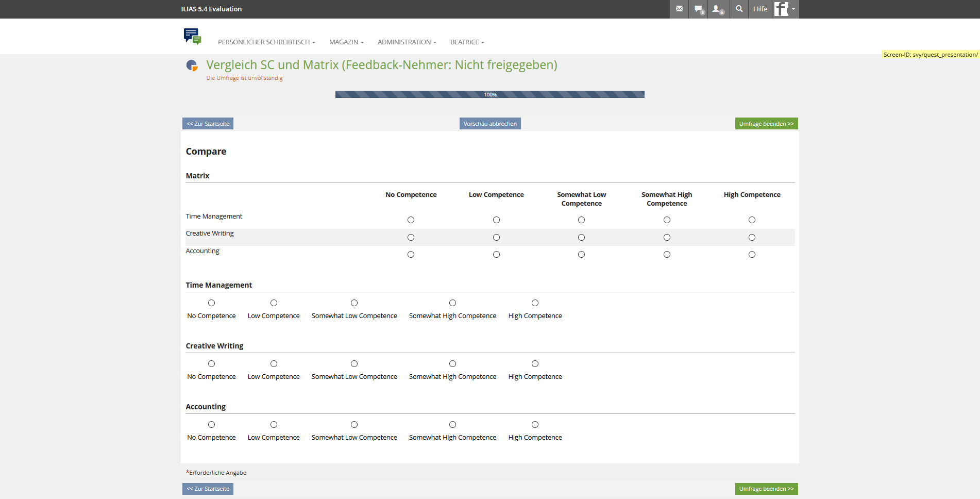
Task: Open the Beatrice menu
Action: point(467,42)
